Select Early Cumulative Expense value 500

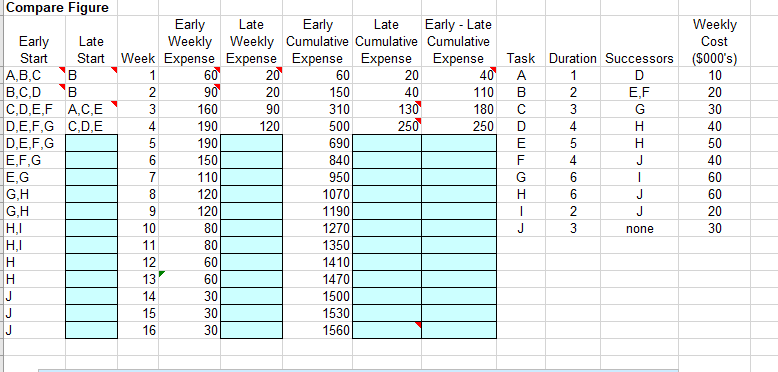[318, 126]
